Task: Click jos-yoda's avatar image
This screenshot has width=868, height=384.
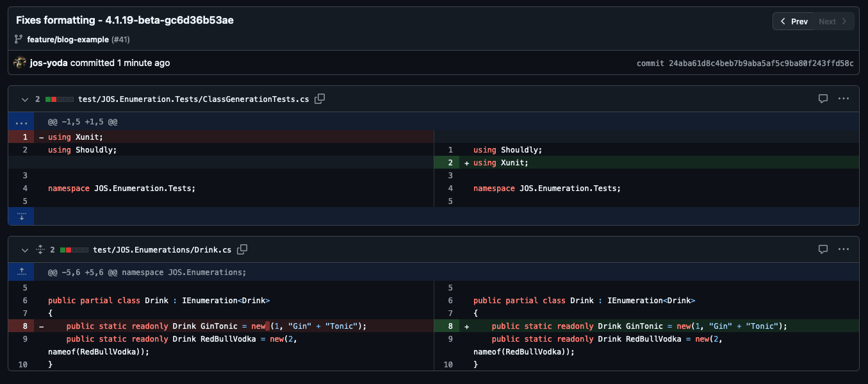Action: [19, 62]
